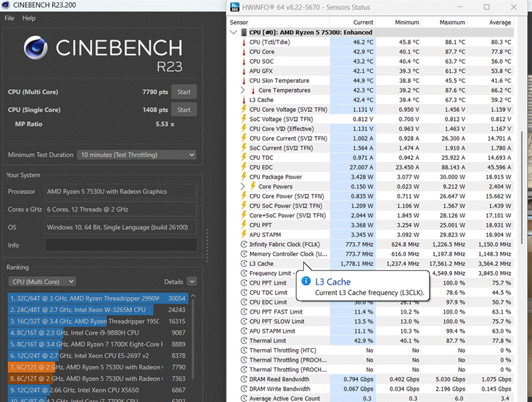
Task: Click thermometer icon beside CPU SOC
Action: 244,62
